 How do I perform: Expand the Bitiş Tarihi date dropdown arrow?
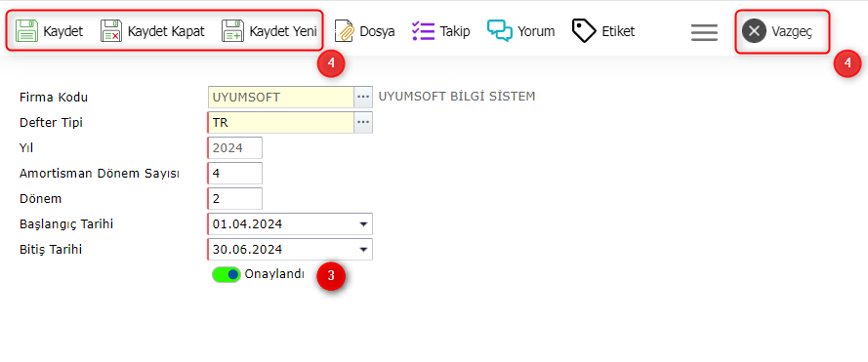point(363,250)
